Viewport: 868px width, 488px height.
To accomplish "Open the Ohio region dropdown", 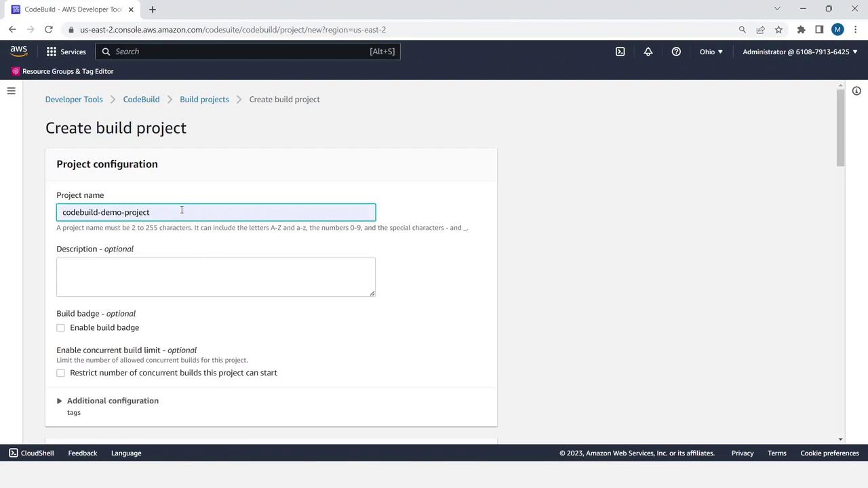I will click(711, 52).
